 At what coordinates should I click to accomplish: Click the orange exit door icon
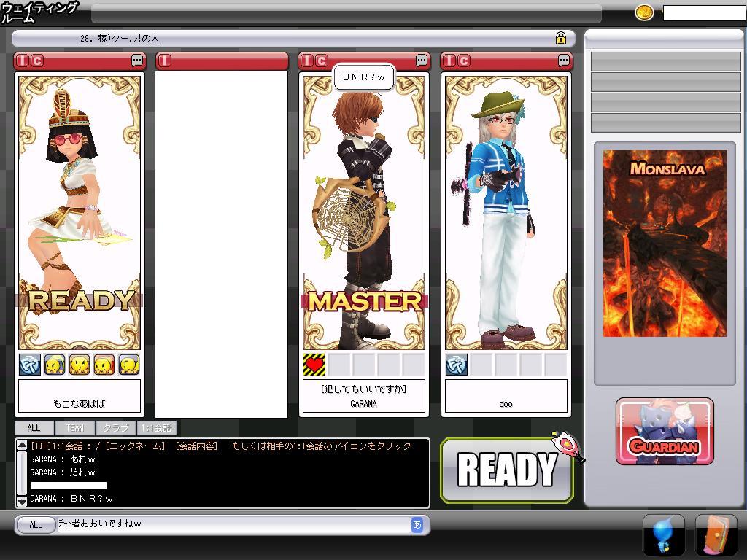point(715,536)
